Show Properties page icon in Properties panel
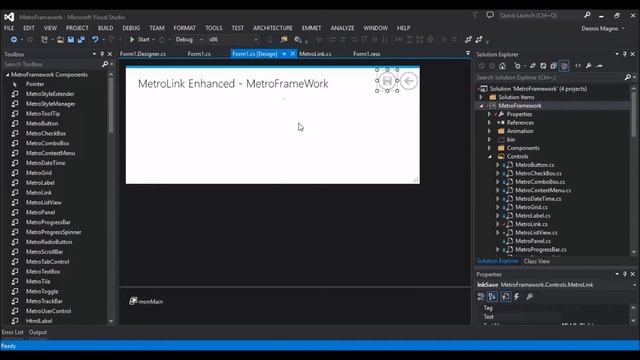The width and height of the screenshot is (640, 360). tap(505, 297)
